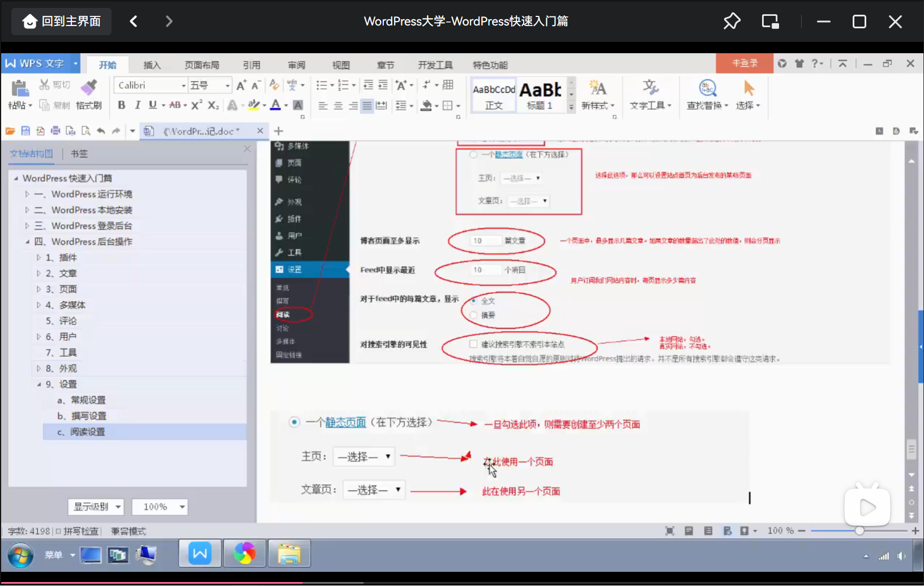Click the volume icon in system tray

click(901, 556)
